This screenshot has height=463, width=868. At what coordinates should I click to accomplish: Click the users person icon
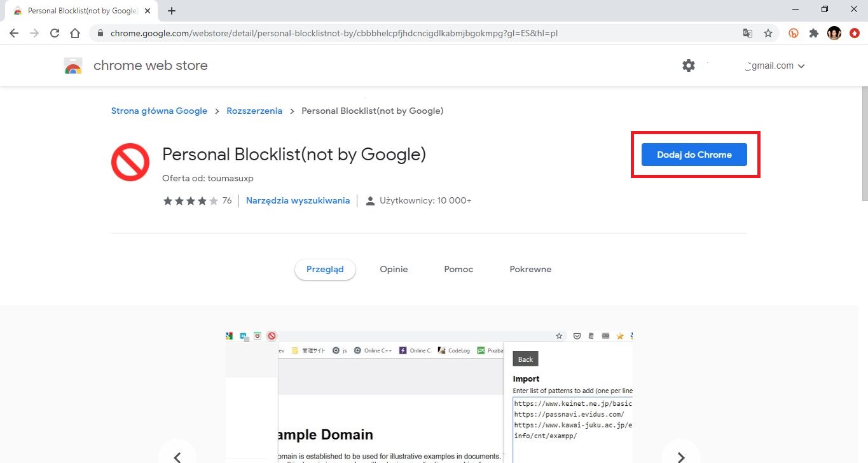point(370,201)
